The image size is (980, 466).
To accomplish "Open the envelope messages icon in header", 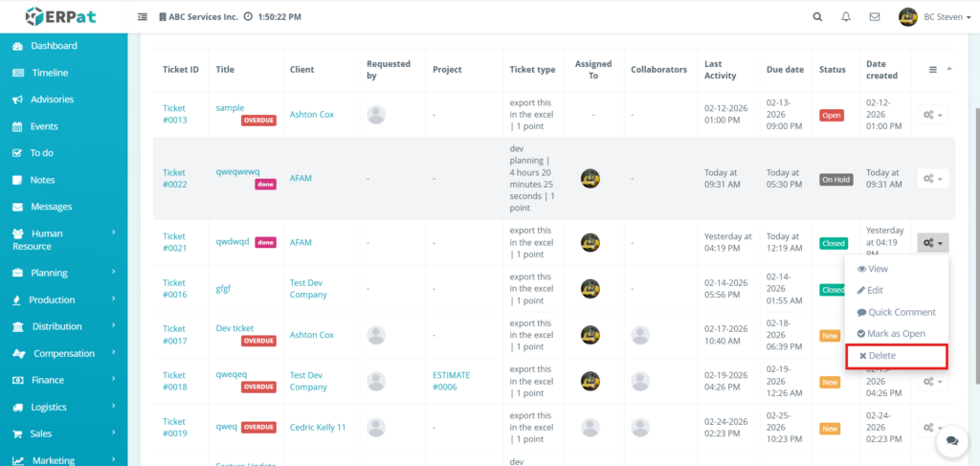I will [x=874, y=16].
